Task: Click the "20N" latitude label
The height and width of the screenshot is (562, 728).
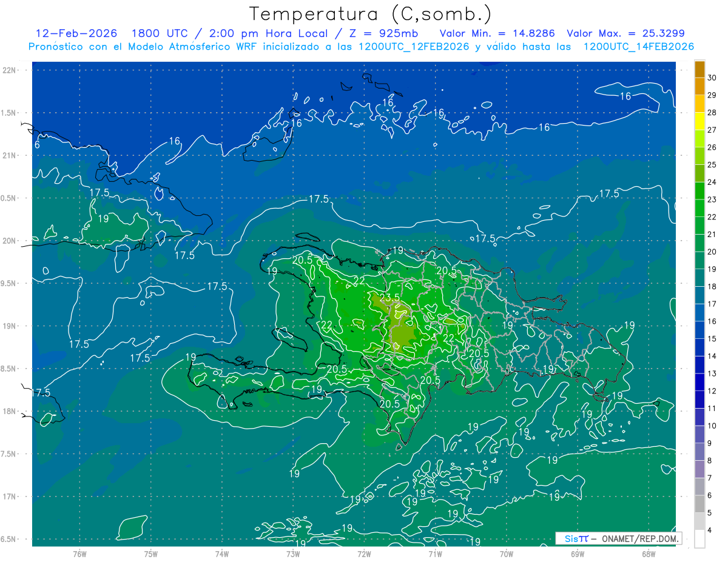Action: [x=9, y=241]
